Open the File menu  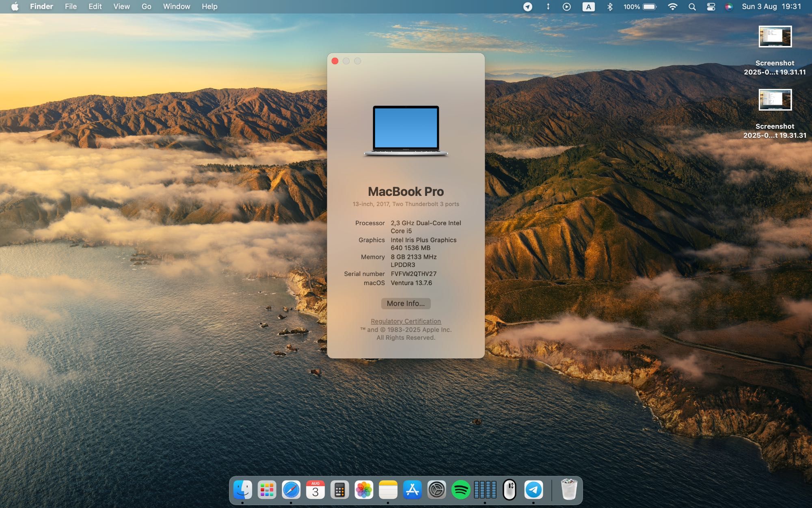(71, 7)
